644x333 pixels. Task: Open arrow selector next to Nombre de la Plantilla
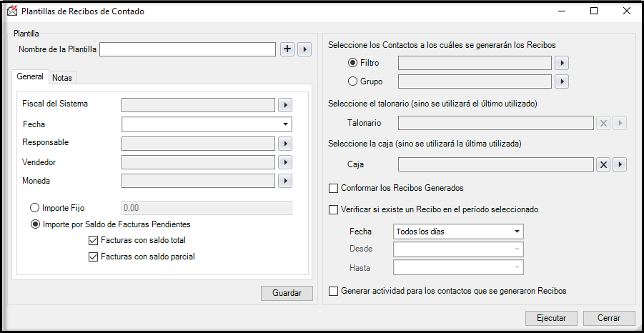pos(304,49)
